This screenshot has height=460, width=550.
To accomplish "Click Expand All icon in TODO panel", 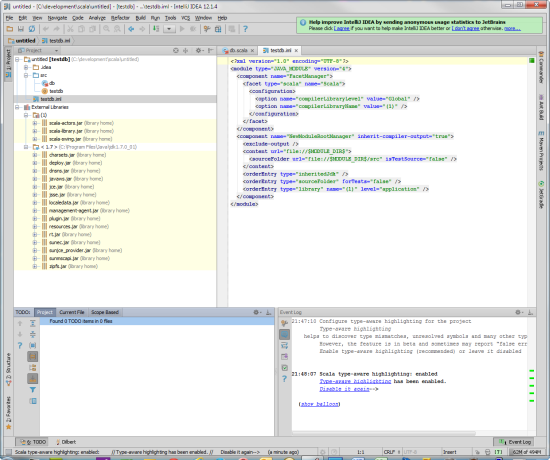I will 33,324.
